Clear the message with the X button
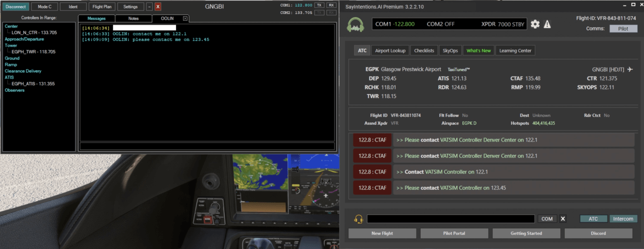Viewport: 644px width, 249px height. coord(563,219)
